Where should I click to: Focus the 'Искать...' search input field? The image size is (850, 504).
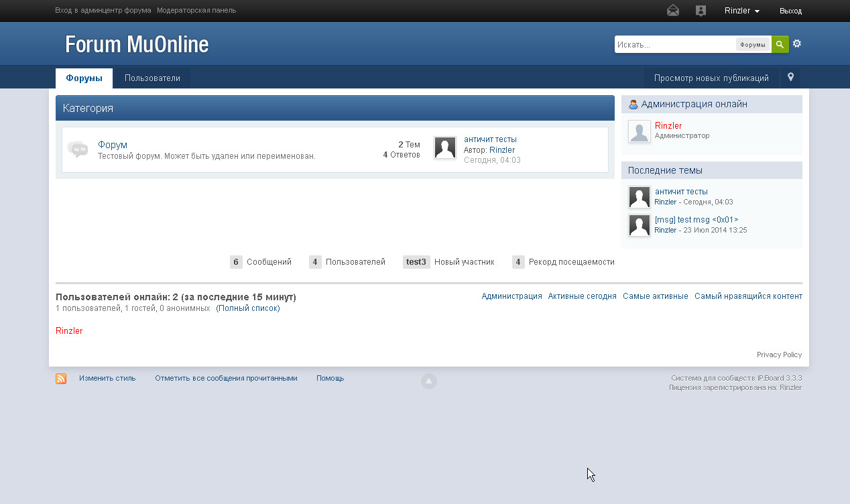point(675,45)
